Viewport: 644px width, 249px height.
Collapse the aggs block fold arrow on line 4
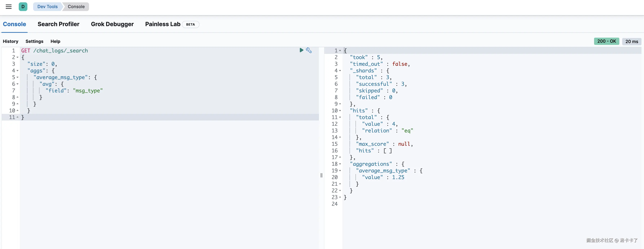coord(17,71)
